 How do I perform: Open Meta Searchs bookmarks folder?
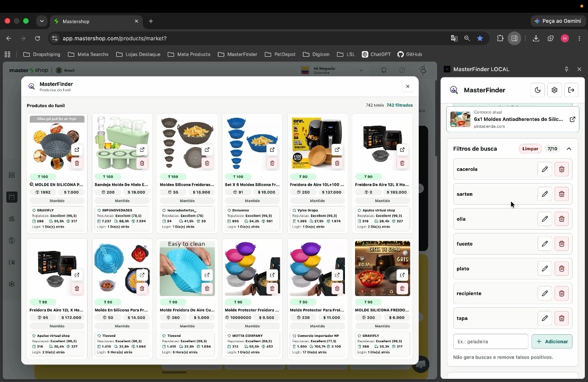(x=88, y=54)
